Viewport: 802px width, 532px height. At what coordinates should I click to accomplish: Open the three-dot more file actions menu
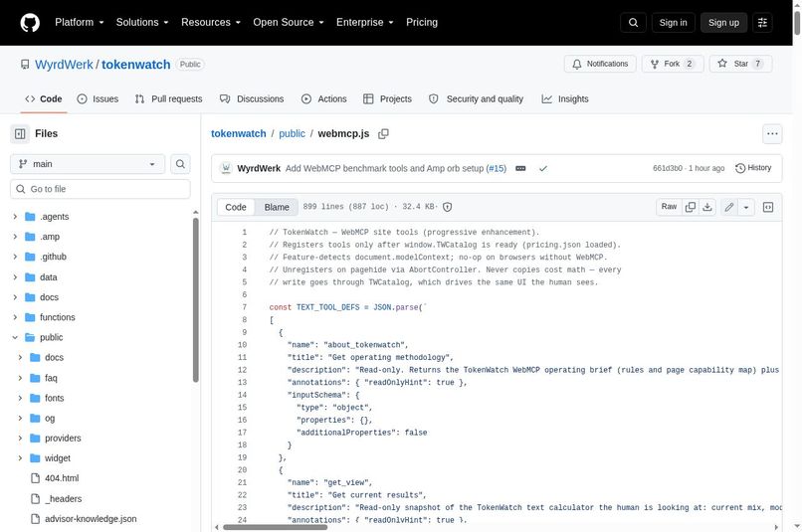pos(772,134)
